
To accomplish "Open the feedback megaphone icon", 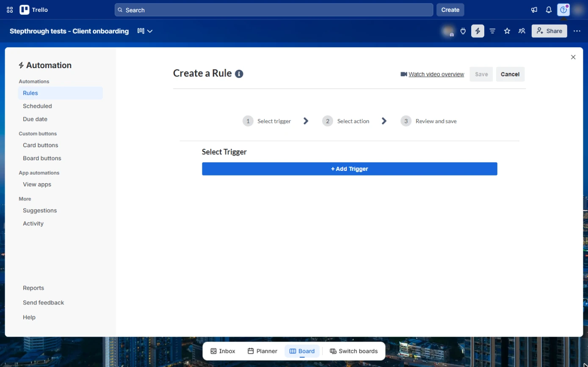I will point(534,10).
